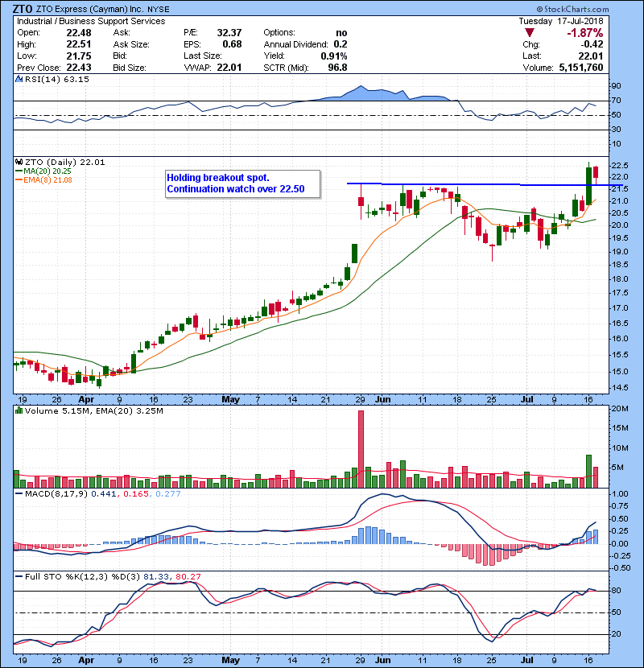Viewport: 644px width, 668px height.
Task: Click the 'Apr' label on the price chart axis
Action: [x=86, y=400]
